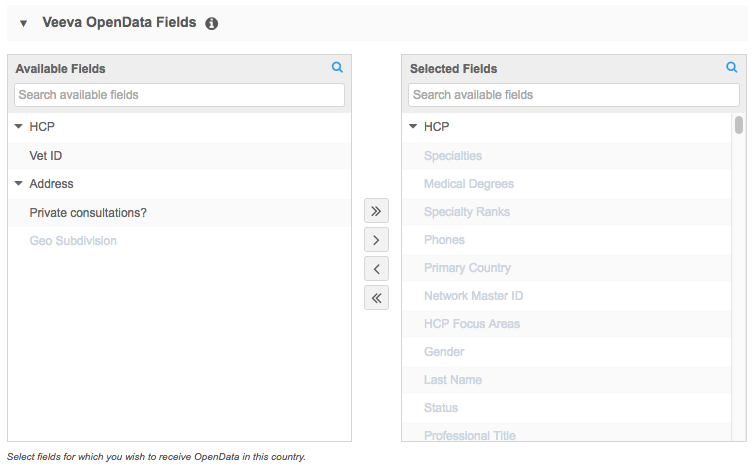The width and height of the screenshot is (755, 467).
Task: Collapse HCP group in Available Fields
Action: coord(19,127)
